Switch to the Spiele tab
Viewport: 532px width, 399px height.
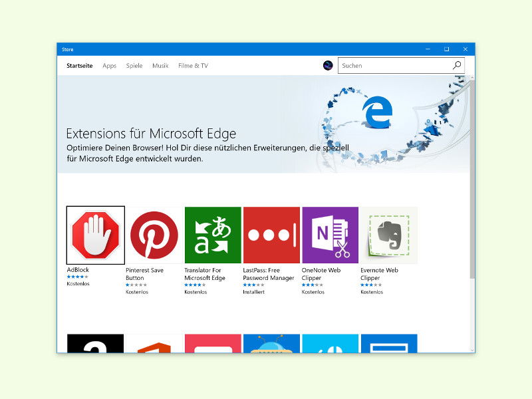[134, 65]
